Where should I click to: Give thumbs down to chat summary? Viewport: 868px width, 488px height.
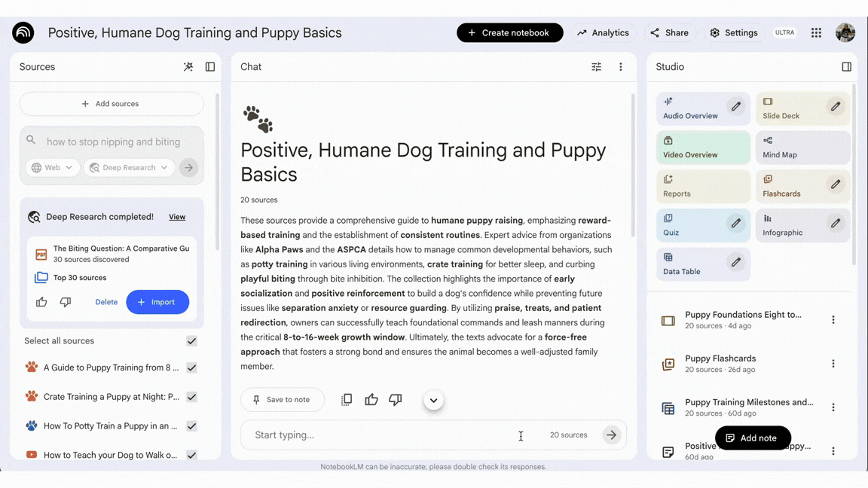click(x=396, y=400)
